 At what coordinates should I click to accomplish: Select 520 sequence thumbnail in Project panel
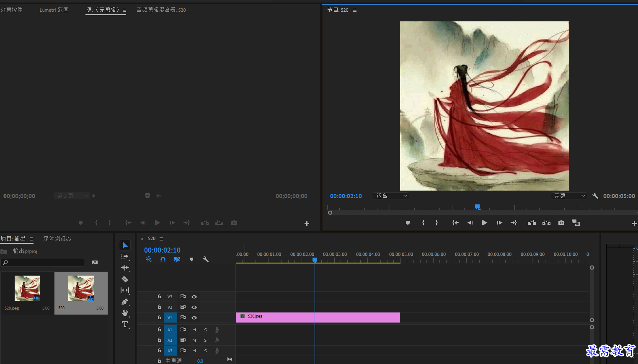[81, 288]
